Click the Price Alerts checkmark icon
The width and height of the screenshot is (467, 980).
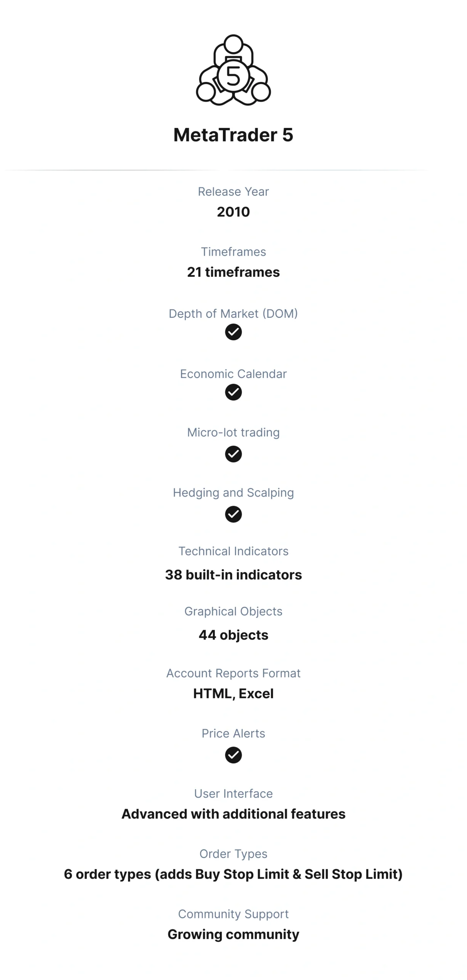pos(233,755)
